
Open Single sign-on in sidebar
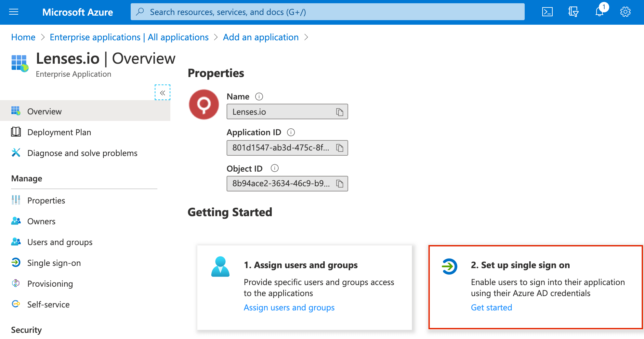(54, 263)
